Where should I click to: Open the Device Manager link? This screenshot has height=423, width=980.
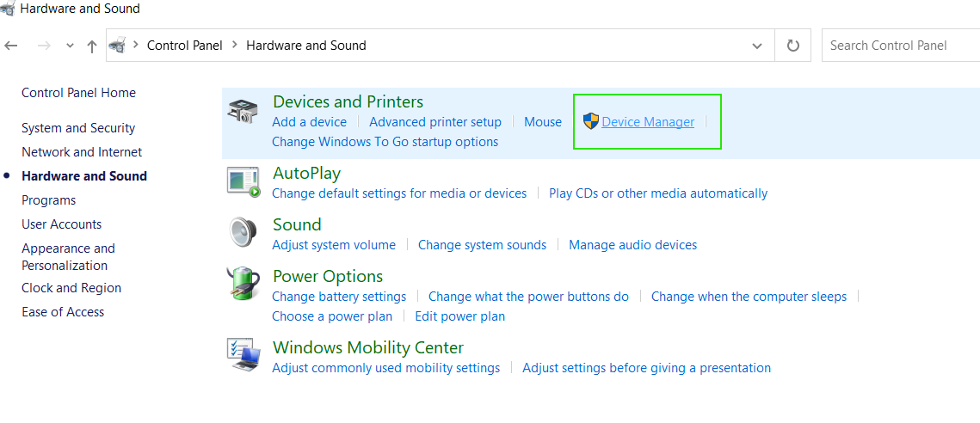click(648, 122)
